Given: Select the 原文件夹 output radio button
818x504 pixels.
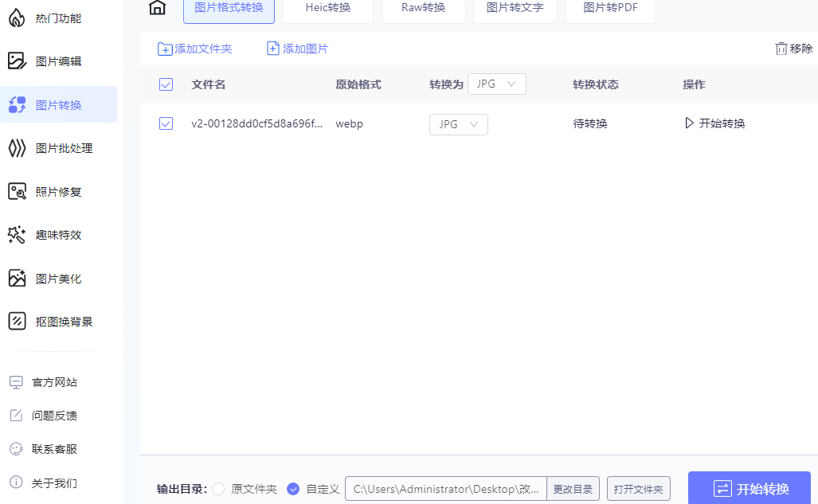Looking at the screenshot, I should pyautogui.click(x=218, y=488).
